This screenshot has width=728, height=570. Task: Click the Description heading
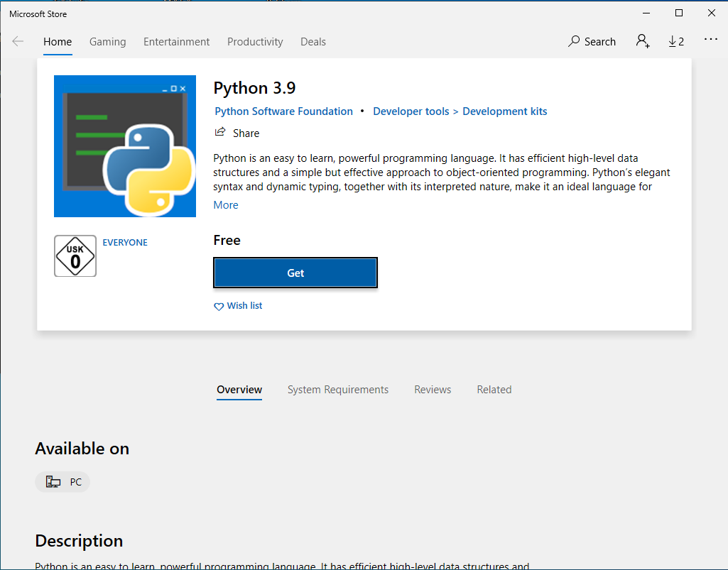coord(79,541)
